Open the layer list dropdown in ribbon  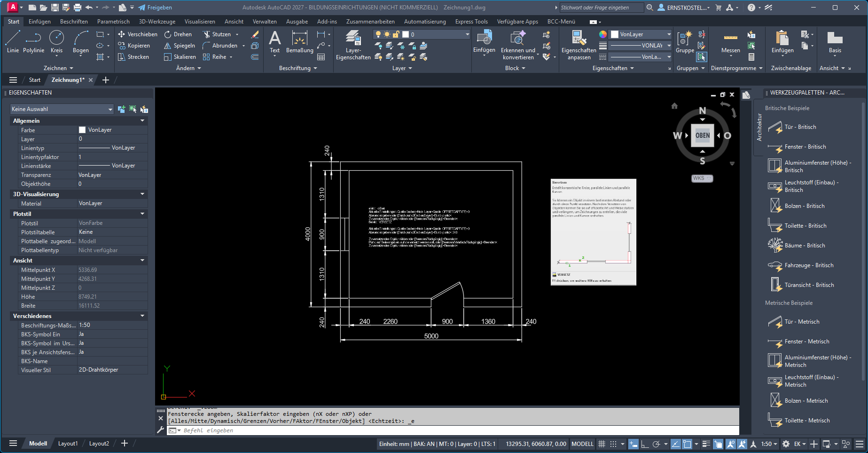pyautogui.click(x=422, y=34)
